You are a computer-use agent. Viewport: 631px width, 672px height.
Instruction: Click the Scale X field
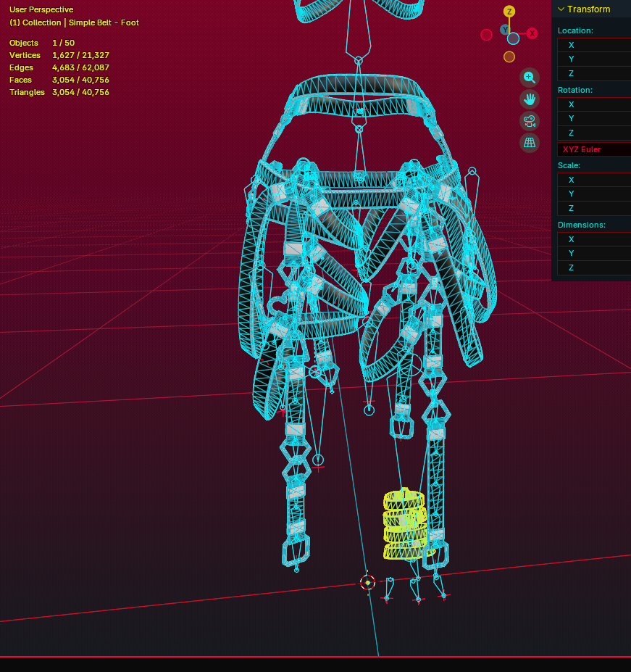coord(594,180)
